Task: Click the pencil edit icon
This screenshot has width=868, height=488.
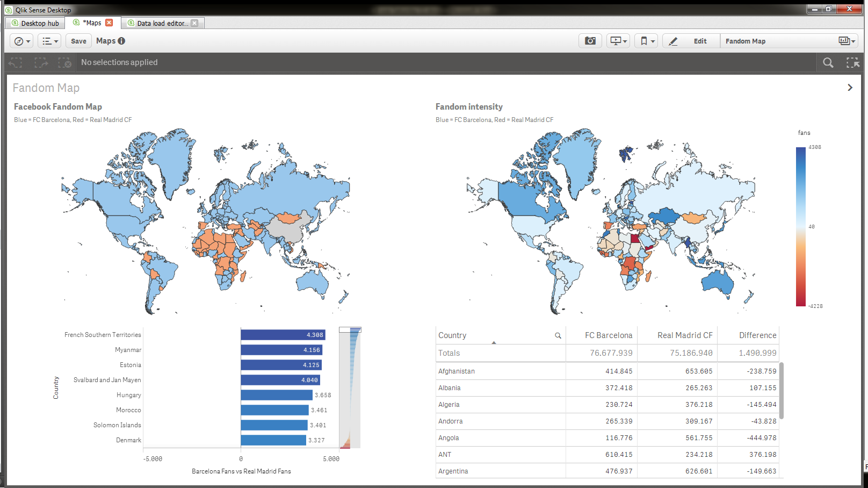Action: pos(674,41)
